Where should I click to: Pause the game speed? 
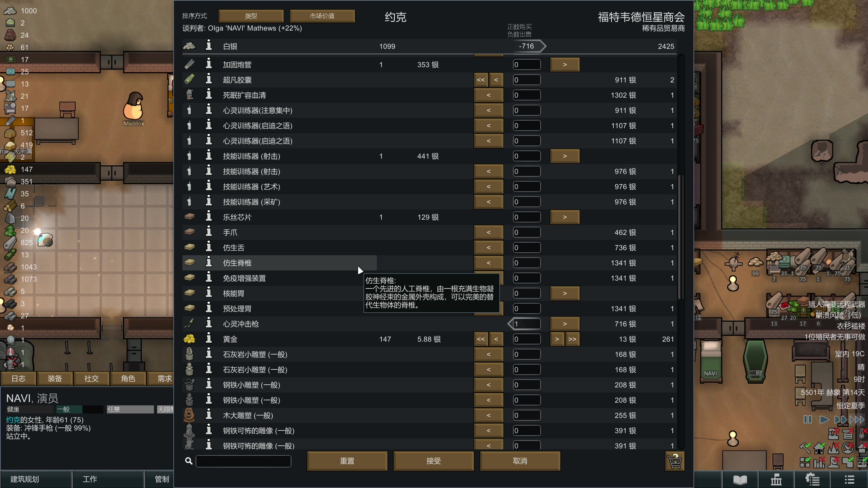(x=808, y=420)
